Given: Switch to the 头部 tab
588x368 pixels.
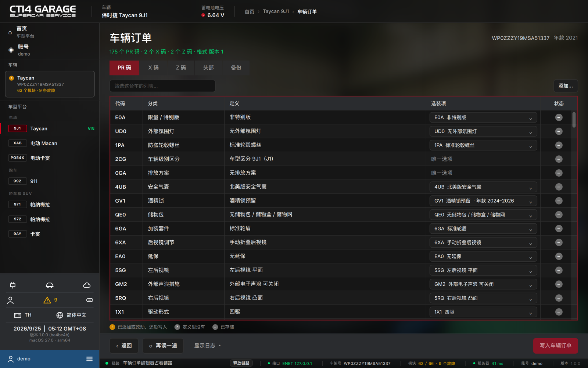Looking at the screenshot, I should pyautogui.click(x=208, y=68).
